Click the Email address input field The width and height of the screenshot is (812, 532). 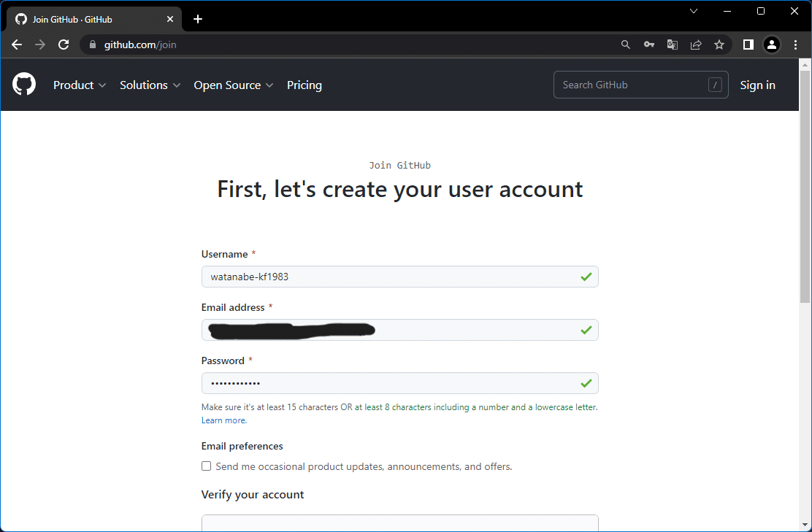399,330
